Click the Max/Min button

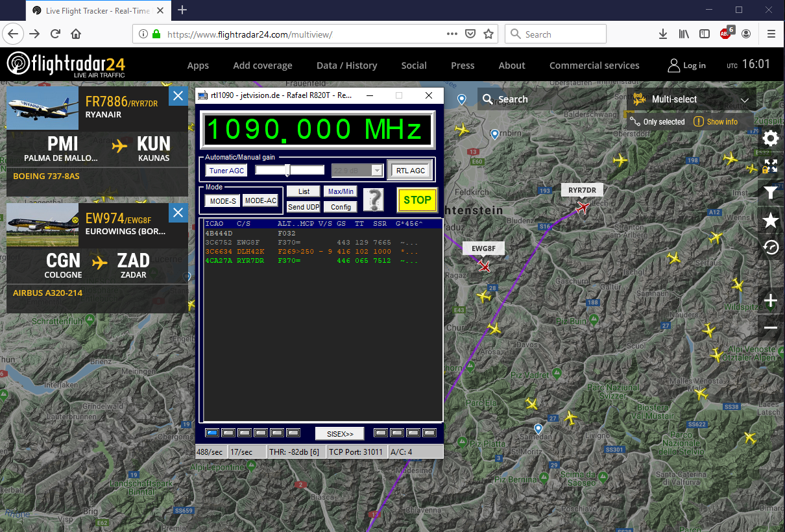pos(341,191)
